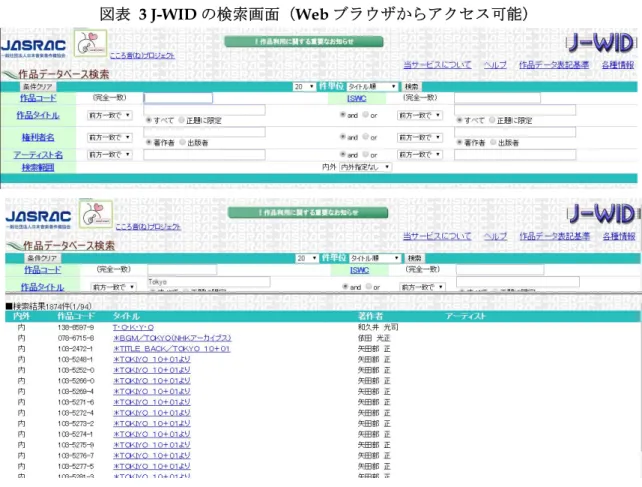The image size is (642, 487).
Task: Focus the first 権利者名 text field
Action: pyautogui.click(x=204, y=132)
